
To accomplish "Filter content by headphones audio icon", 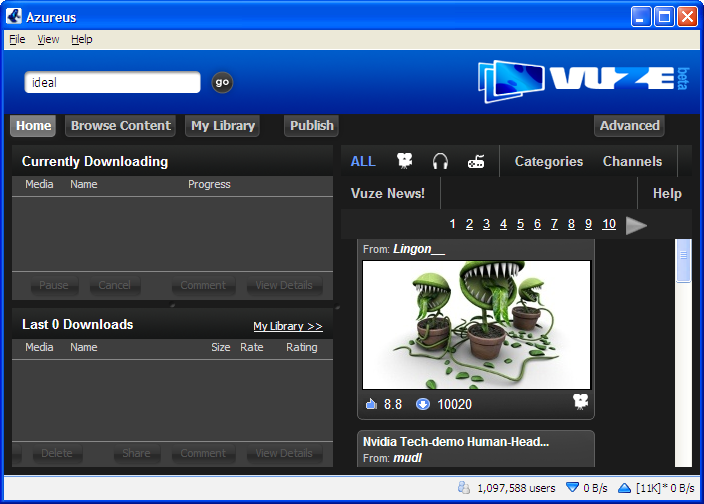I will [440, 161].
